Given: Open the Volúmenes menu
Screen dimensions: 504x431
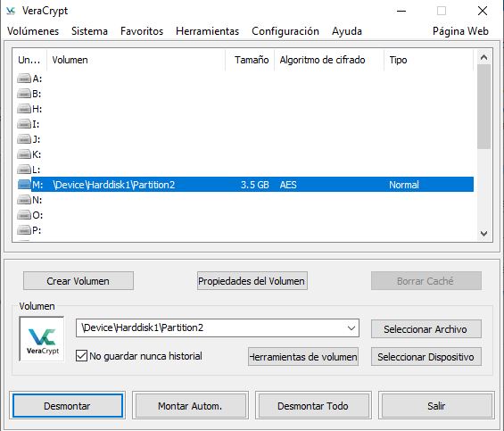Looking at the screenshot, I should (33, 31).
